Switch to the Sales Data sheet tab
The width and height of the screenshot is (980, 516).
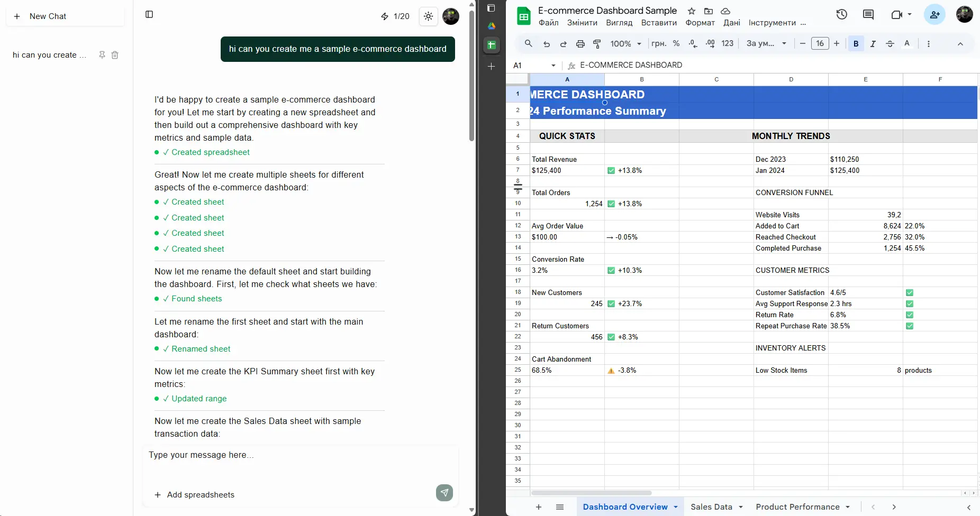[x=711, y=507]
